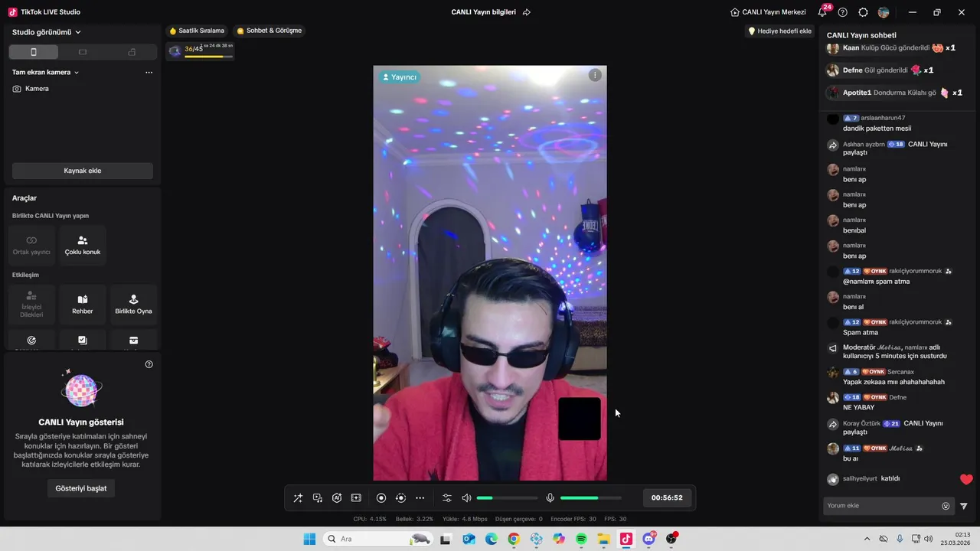Viewport: 980px width, 551px height.
Task: Click the red heart like icon
Action: (x=966, y=479)
